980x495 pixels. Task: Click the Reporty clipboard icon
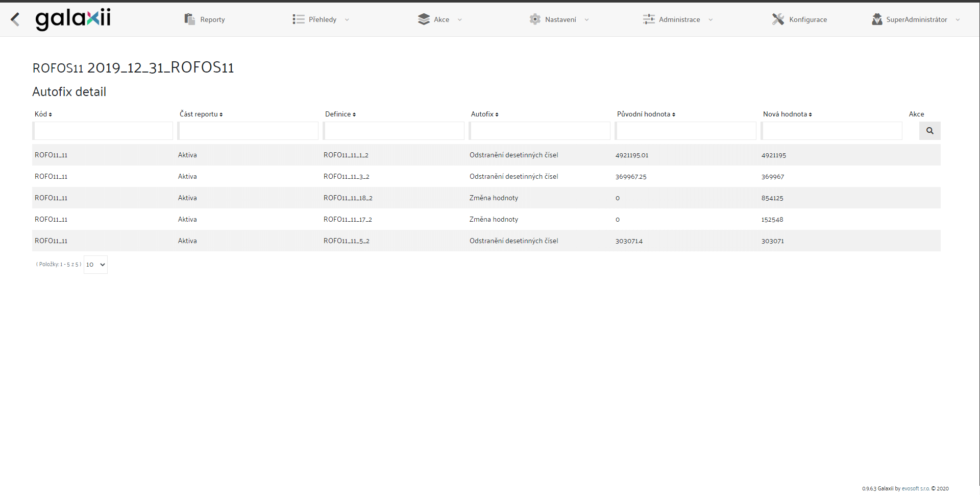[x=190, y=19]
